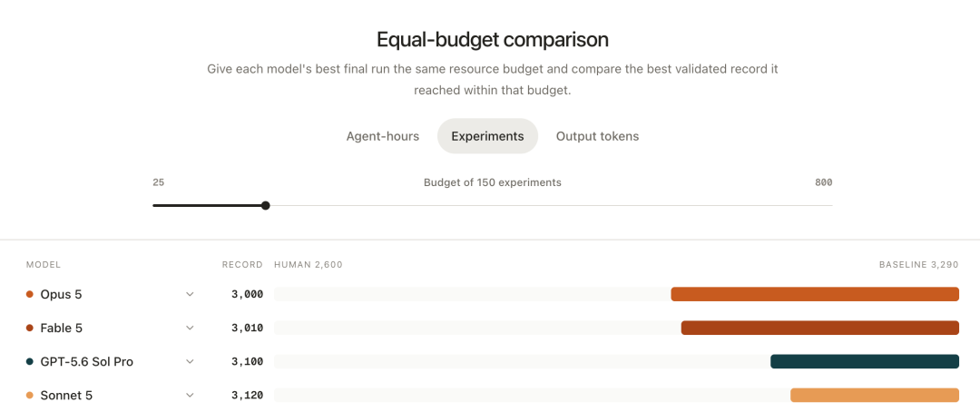This screenshot has height=412, width=980.
Task: Switch to the Output tokens tab
Action: [x=597, y=136]
